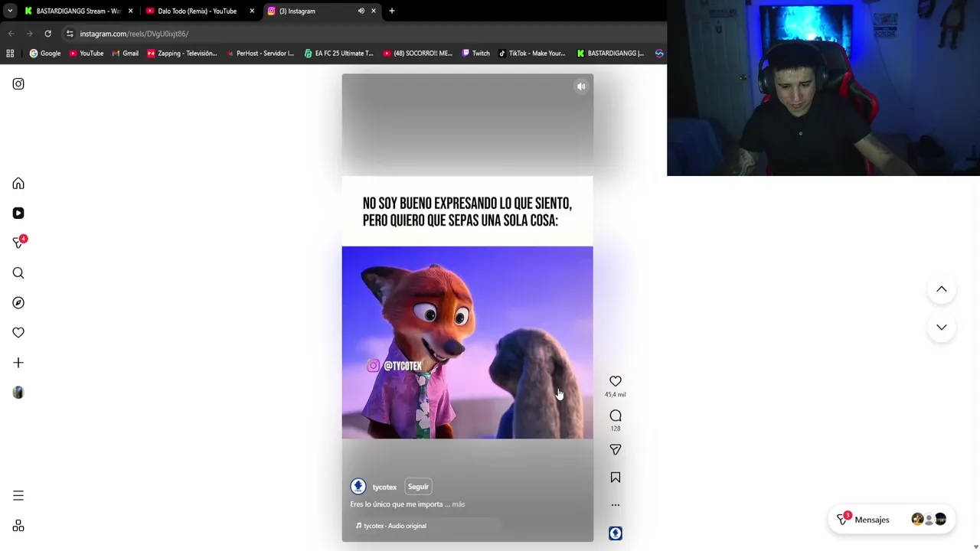
Task: Open the TikTok - Make Your bookmark
Action: (x=531, y=54)
